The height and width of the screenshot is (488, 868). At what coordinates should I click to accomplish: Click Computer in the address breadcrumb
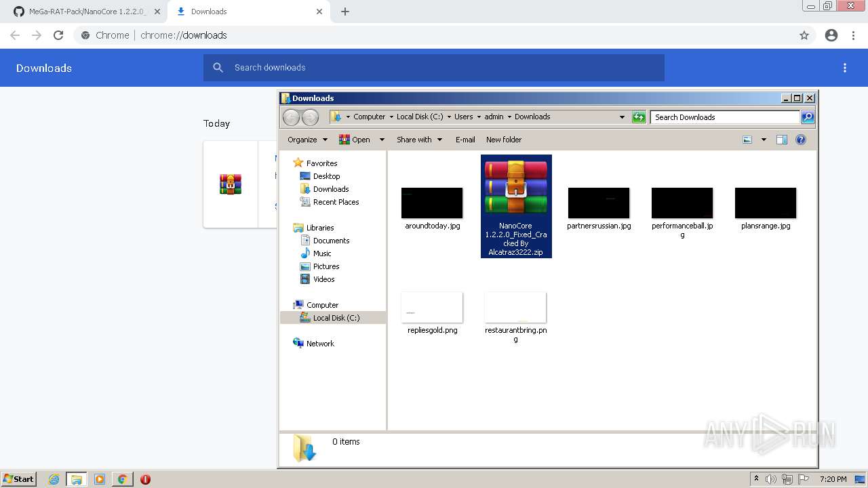tap(369, 117)
